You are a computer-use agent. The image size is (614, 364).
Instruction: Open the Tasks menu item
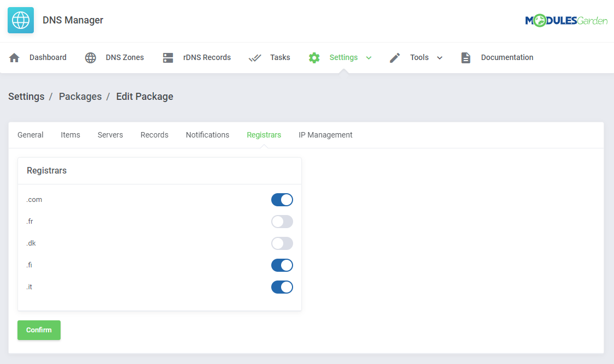[280, 57]
